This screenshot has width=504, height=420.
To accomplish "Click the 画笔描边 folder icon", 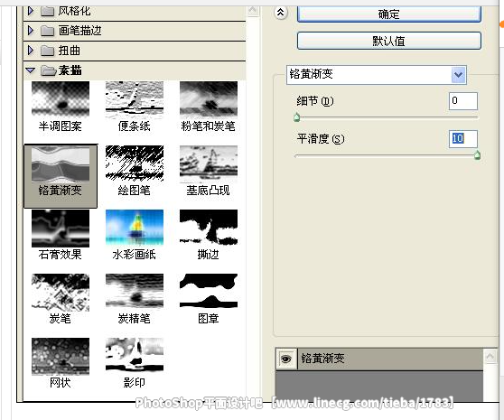I will click(x=47, y=31).
